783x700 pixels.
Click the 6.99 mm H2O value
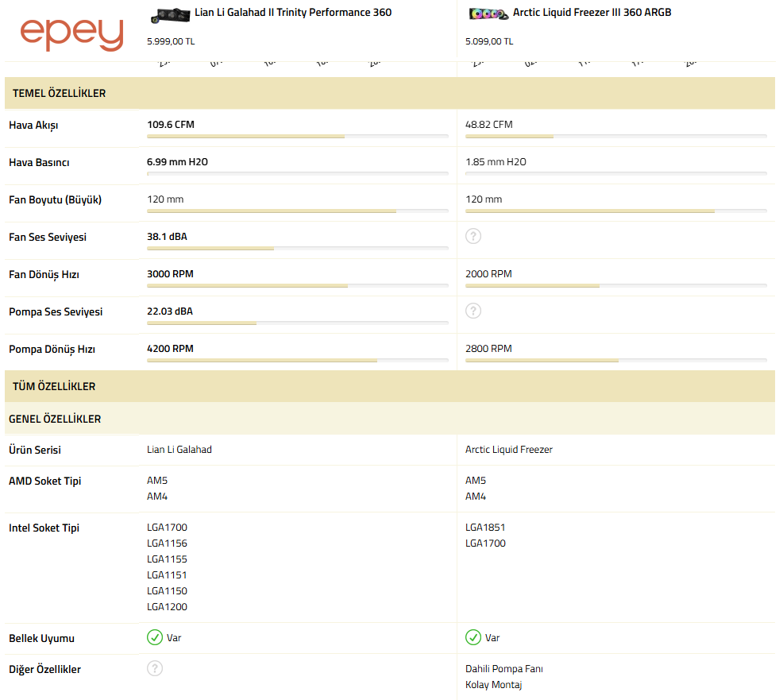point(177,162)
